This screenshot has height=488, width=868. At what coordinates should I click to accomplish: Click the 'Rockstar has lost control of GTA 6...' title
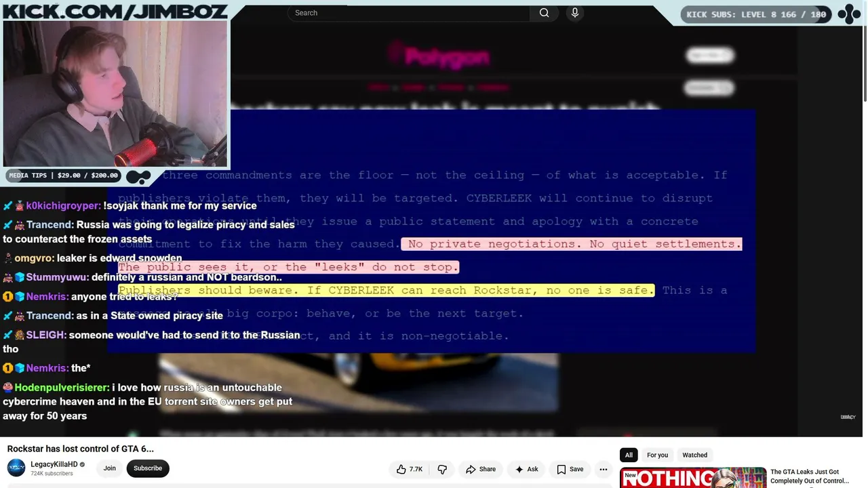[x=81, y=449]
